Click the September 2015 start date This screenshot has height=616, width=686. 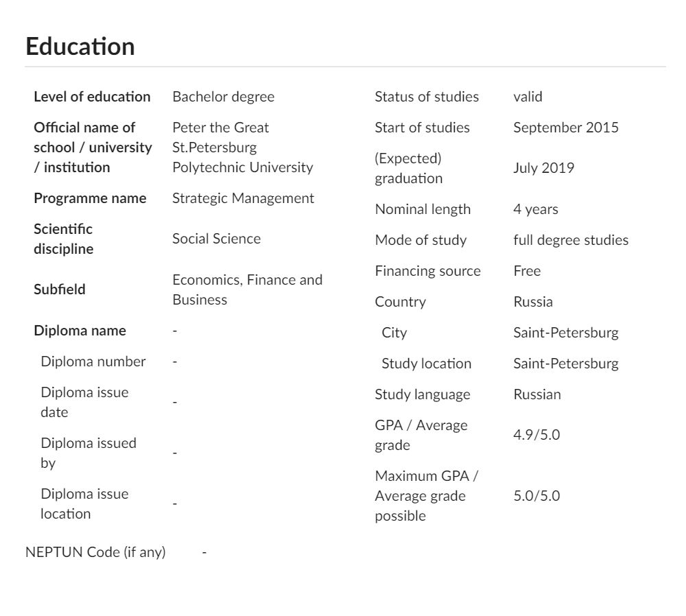566,128
